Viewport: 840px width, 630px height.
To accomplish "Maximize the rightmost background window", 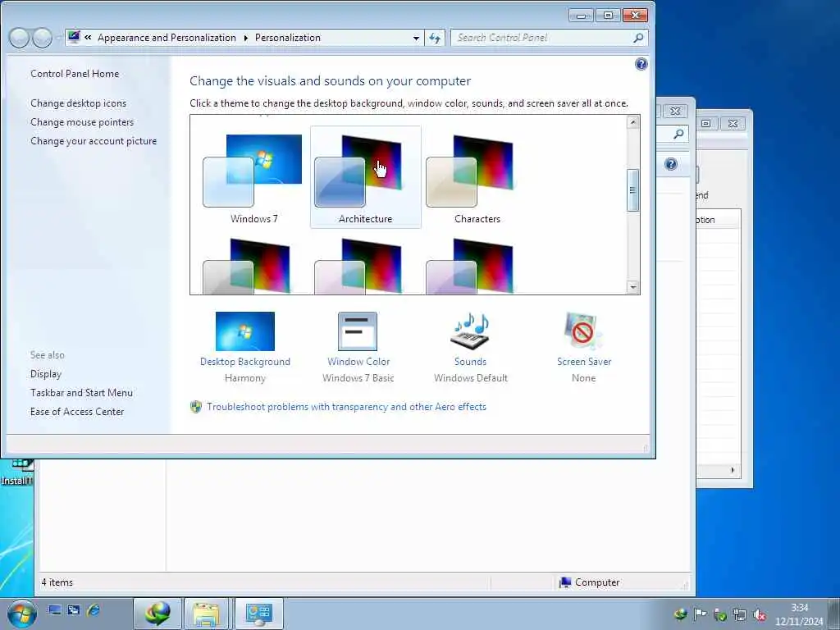I will pos(706,123).
